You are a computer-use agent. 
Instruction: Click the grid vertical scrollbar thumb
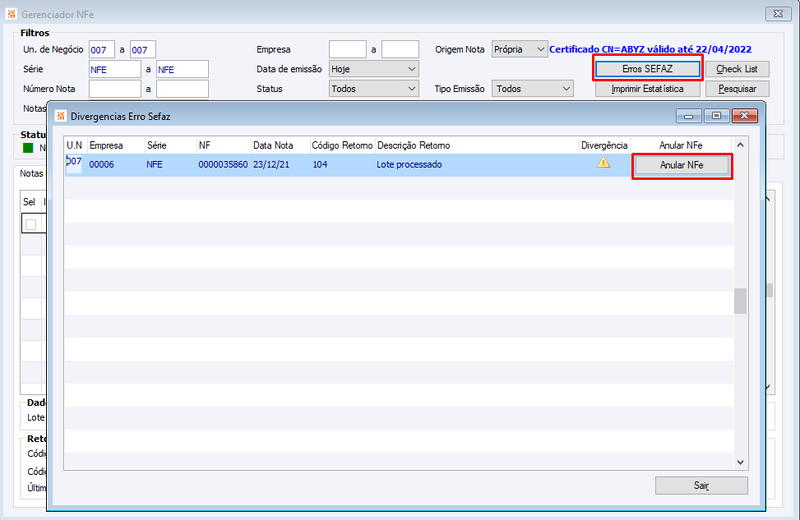740,301
